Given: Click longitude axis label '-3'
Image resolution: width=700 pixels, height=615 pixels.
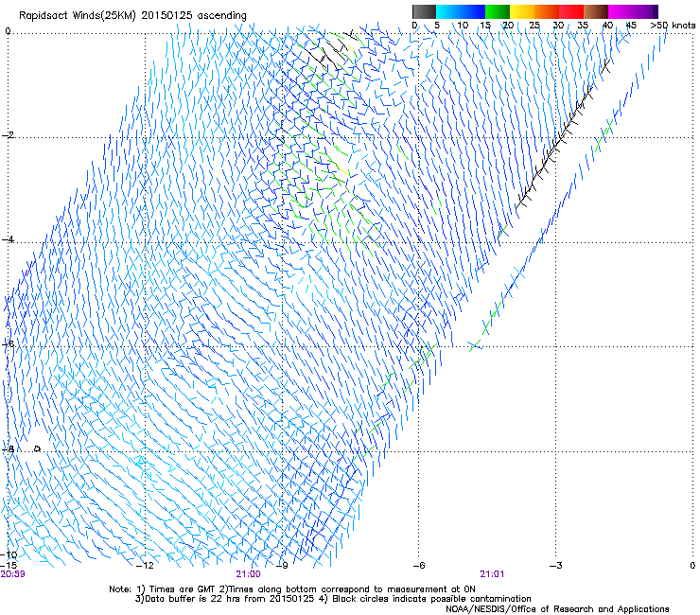Looking at the screenshot, I should coord(556,566).
